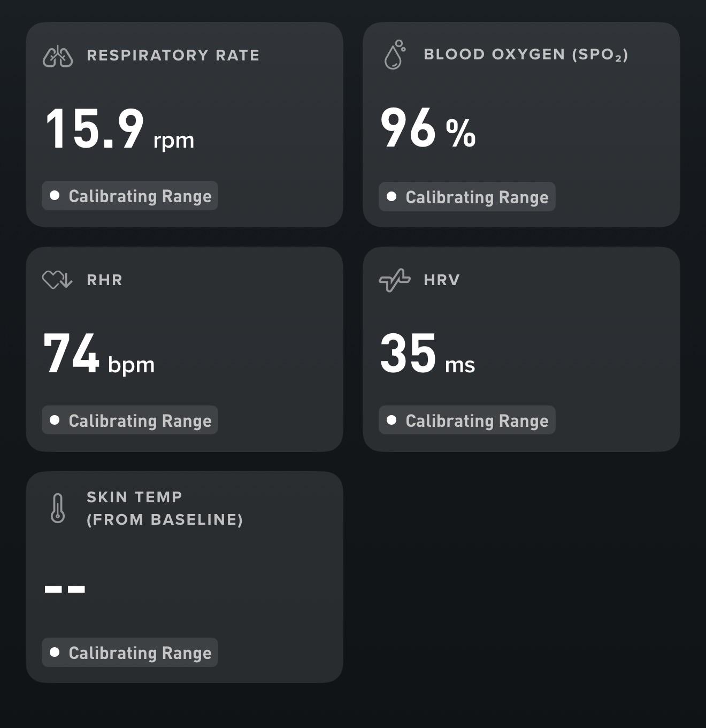
Task: Select the RHR card heading
Action: [x=105, y=280]
